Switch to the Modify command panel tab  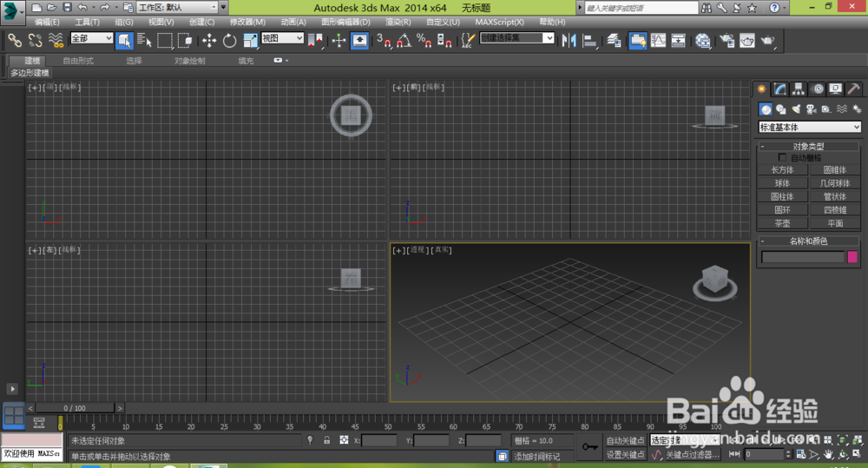point(780,89)
